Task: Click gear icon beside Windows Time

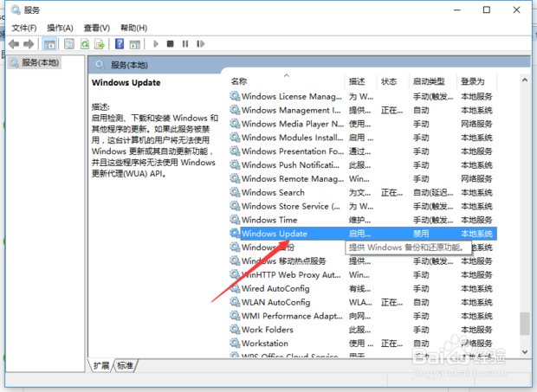Action: (x=235, y=220)
